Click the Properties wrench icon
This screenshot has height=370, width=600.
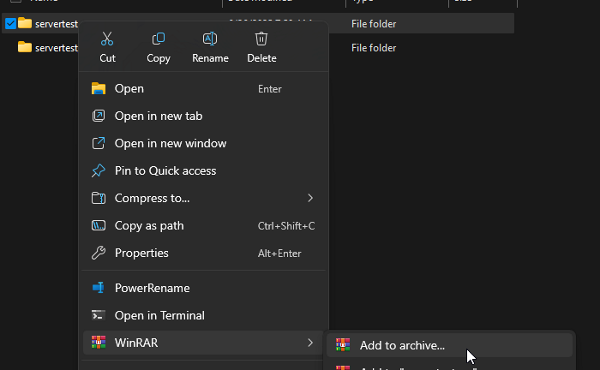tap(98, 253)
